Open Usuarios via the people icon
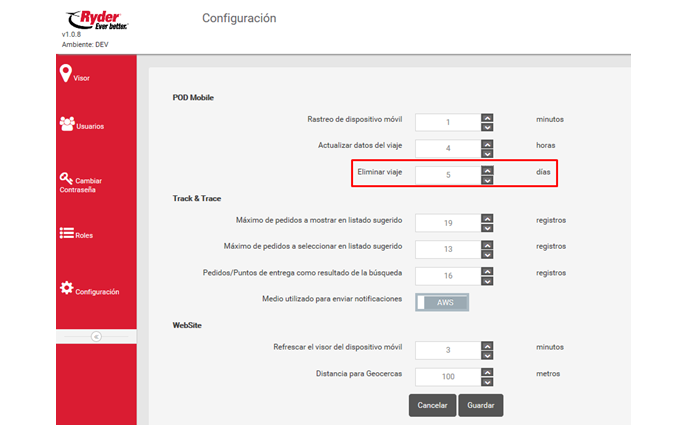Viewport: 686px width, 434px height. coord(67,124)
